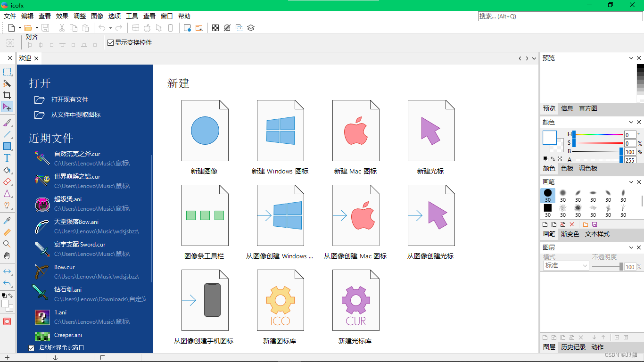Click the stacked layers toolbar icon
The width and height of the screenshot is (644, 362).
pos(251,28)
